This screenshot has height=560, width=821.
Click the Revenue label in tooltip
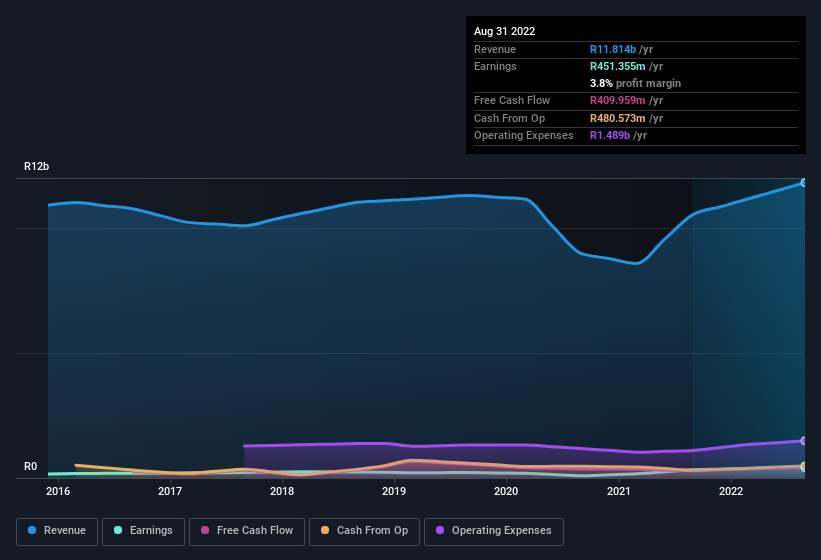(x=495, y=49)
